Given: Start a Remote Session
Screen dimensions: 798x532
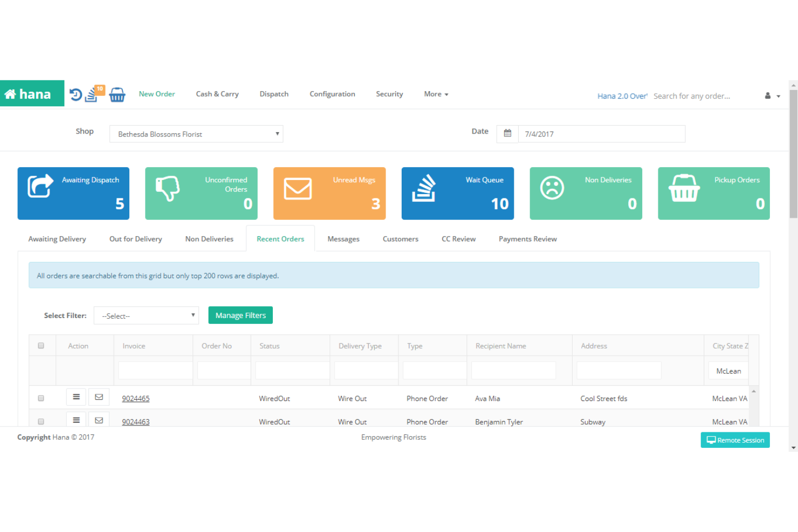Looking at the screenshot, I should point(735,440).
